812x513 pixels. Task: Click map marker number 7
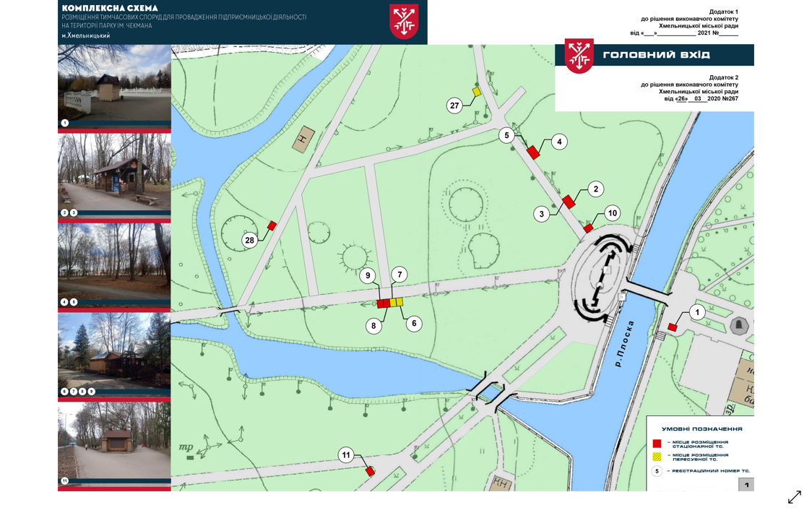pos(399,275)
